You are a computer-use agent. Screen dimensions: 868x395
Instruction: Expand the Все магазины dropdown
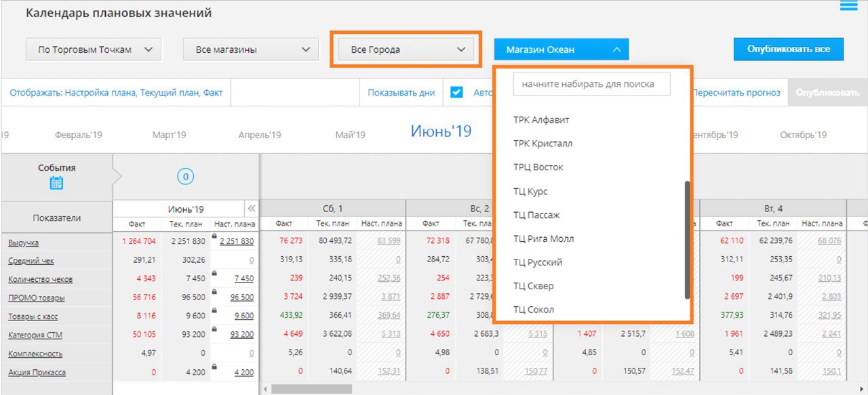(250, 49)
